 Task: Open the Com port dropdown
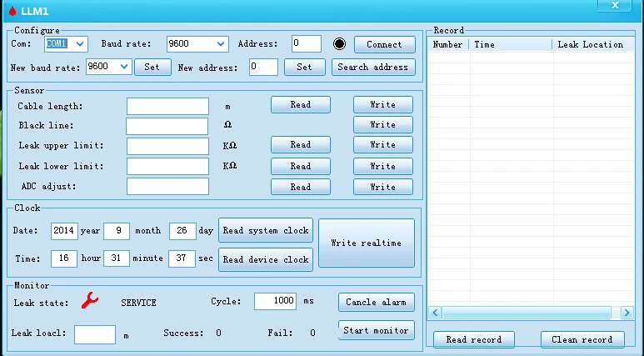(80, 44)
